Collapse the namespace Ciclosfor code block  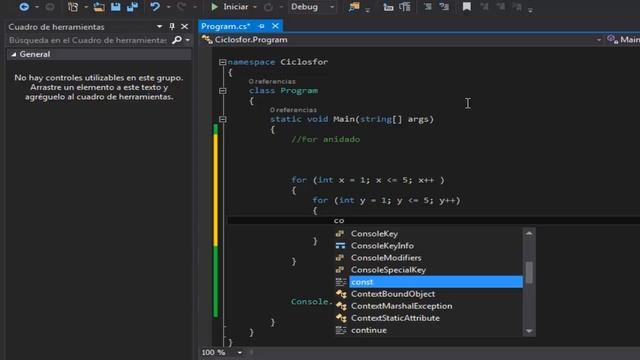pos(222,62)
